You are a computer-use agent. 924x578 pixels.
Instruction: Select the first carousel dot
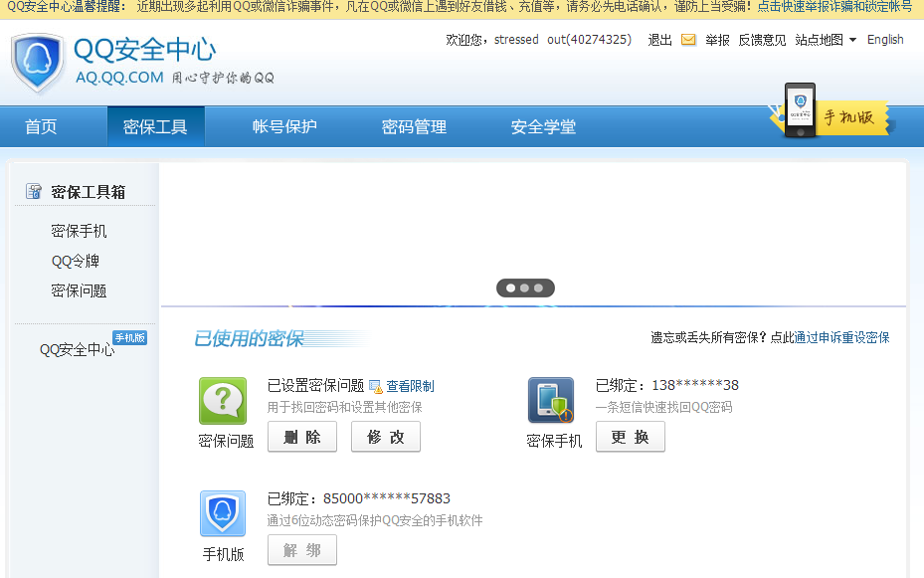(x=511, y=289)
